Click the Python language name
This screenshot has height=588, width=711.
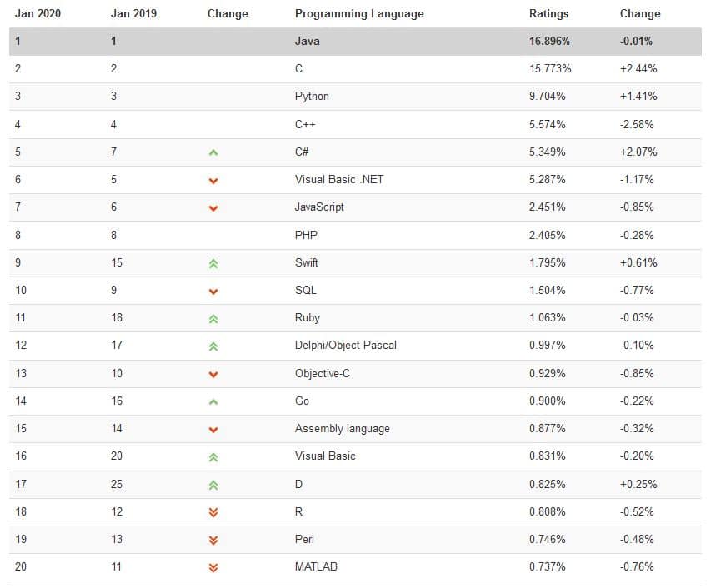click(312, 96)
